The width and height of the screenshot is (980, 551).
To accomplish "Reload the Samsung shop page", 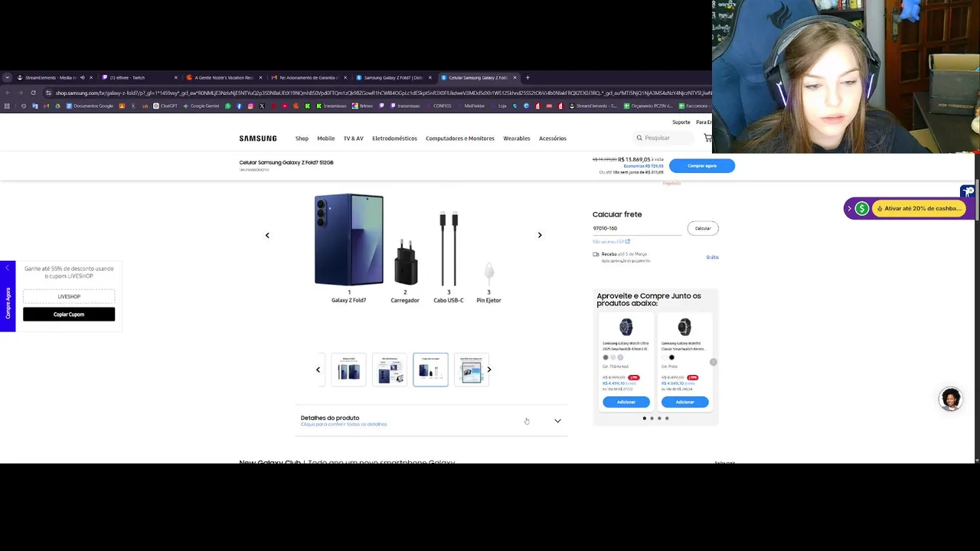I will pyautogui.click(x=33, y=93).
